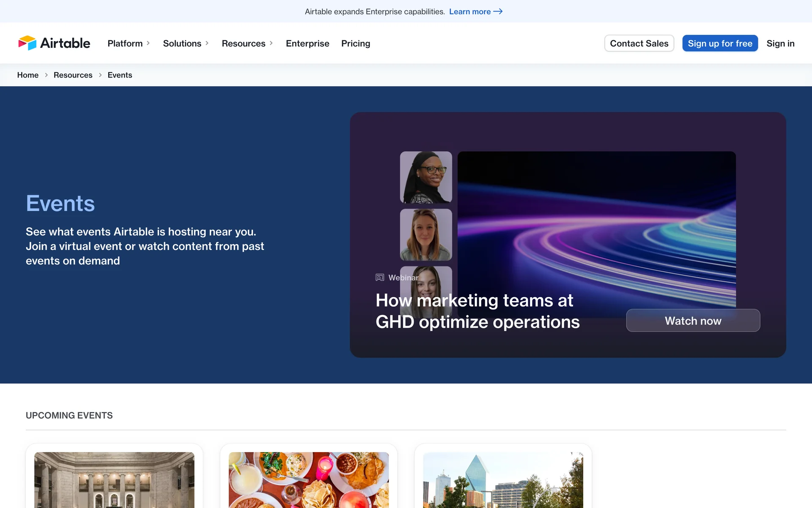Click the second speaker portrait photo
This screenshot has height=508, width=812.
(426, 235)
